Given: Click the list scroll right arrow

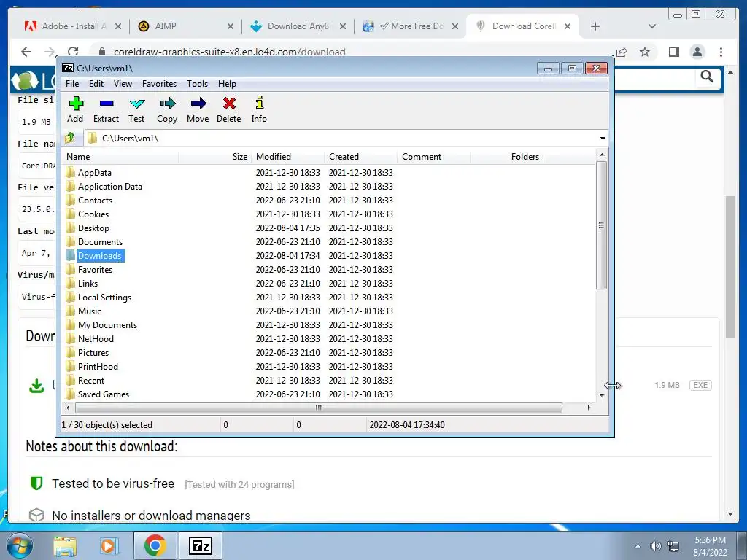Looking at the screenshot, I should pos(589,408).
